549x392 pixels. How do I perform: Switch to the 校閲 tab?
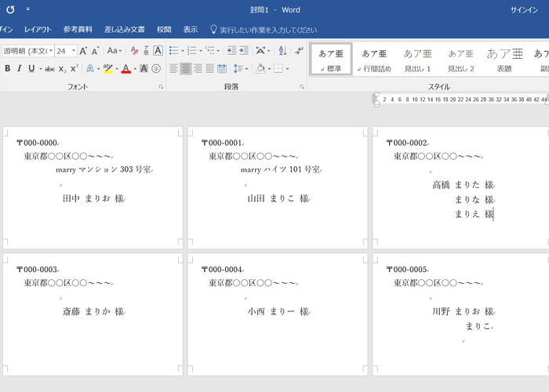click(164, 29)
